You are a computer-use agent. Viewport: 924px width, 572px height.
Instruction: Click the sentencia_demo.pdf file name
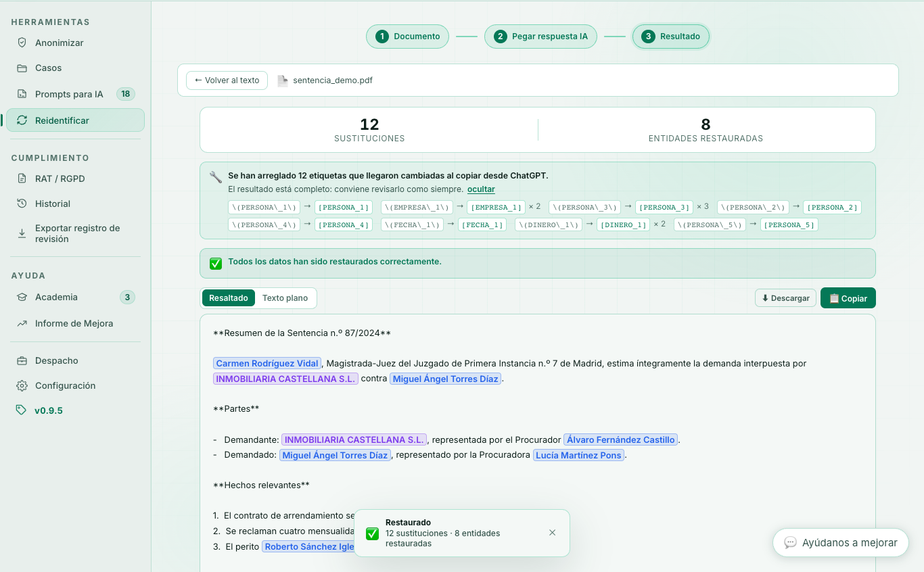coord(333,80)
